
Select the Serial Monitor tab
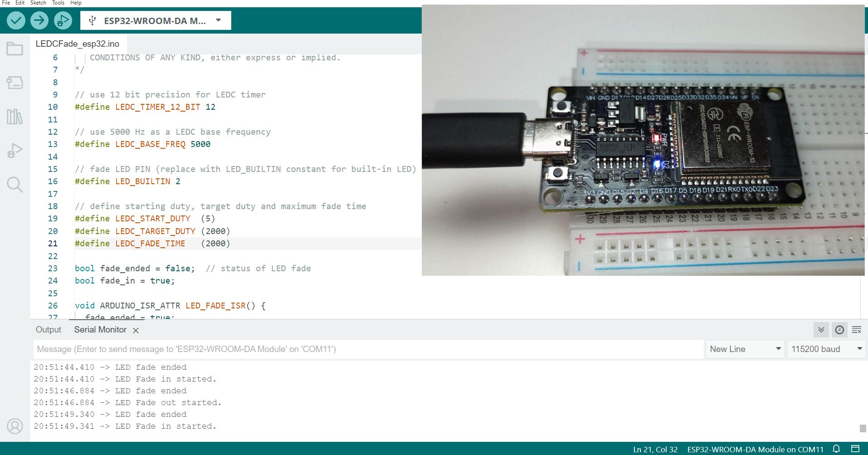pos(100,330)
